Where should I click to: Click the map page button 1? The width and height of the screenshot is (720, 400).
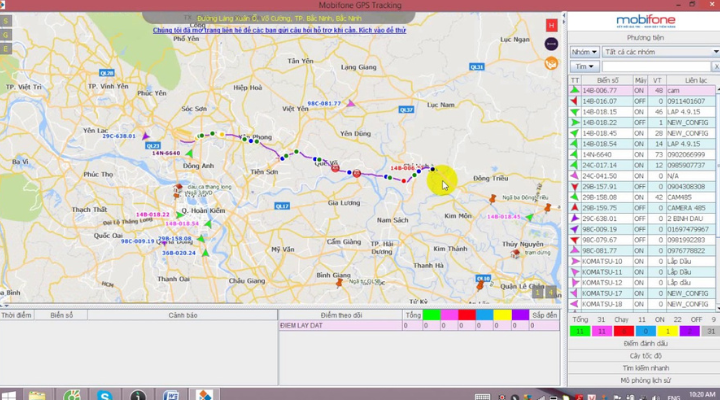click(x=537, y=292)
